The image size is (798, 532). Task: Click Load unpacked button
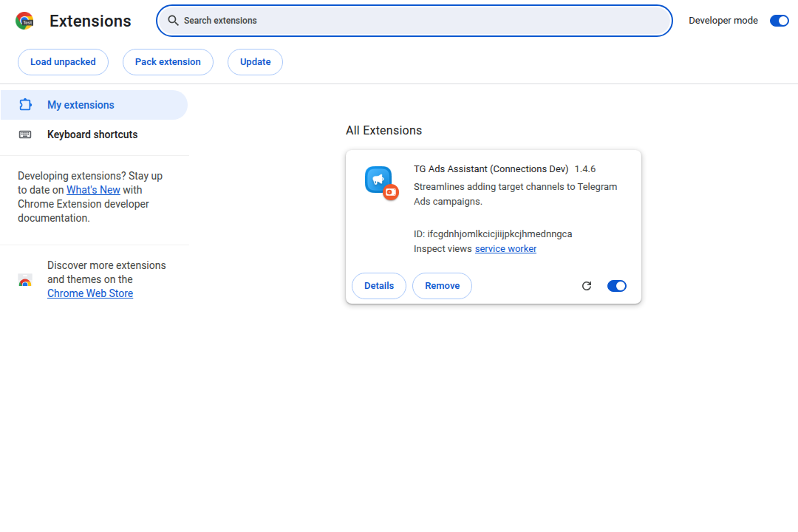[63, 62]
